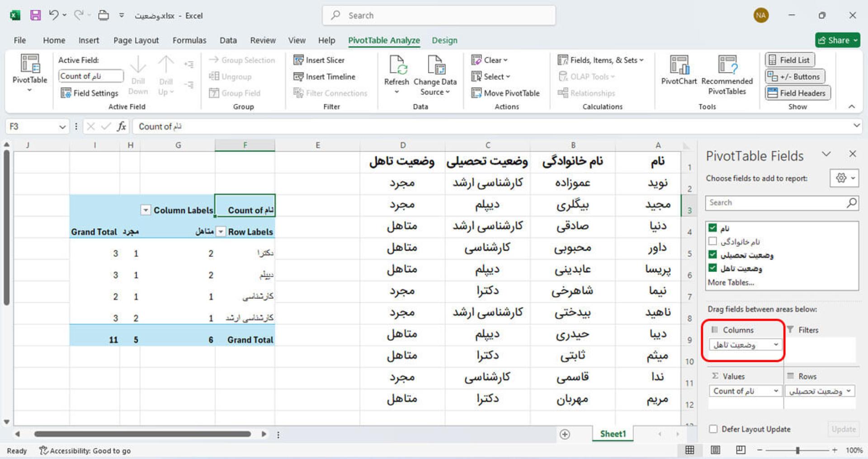Click Insert Slicer
The image size is (868, 459).
point(319,60)
